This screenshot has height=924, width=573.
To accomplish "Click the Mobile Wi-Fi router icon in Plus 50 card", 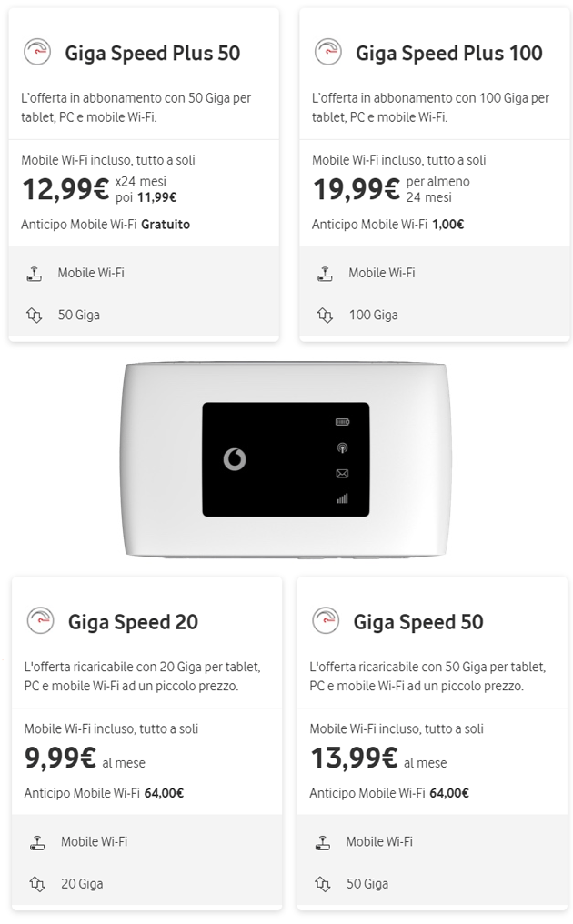I will pyautogui.click(x=35, y=273).
